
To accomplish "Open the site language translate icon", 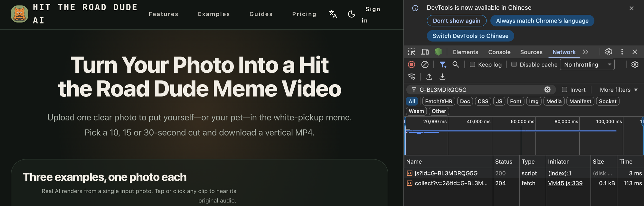I will 333,14.
